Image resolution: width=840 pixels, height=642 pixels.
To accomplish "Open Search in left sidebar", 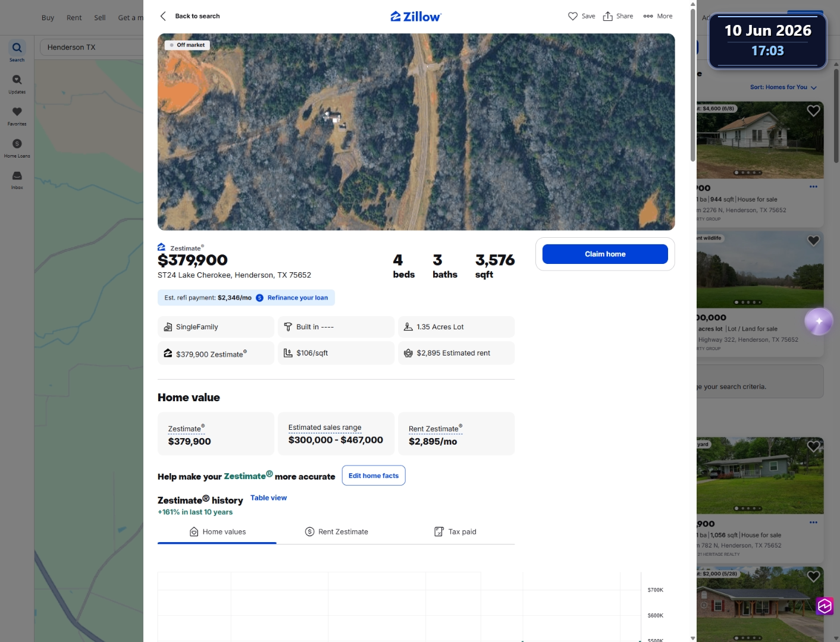I will pyautogui.click(x=17, y=52).
